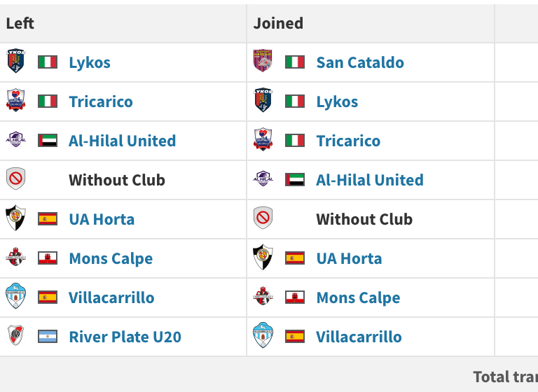Click the UAE flag beside Al-Hilal United in Left column

(x=48, y=140)
